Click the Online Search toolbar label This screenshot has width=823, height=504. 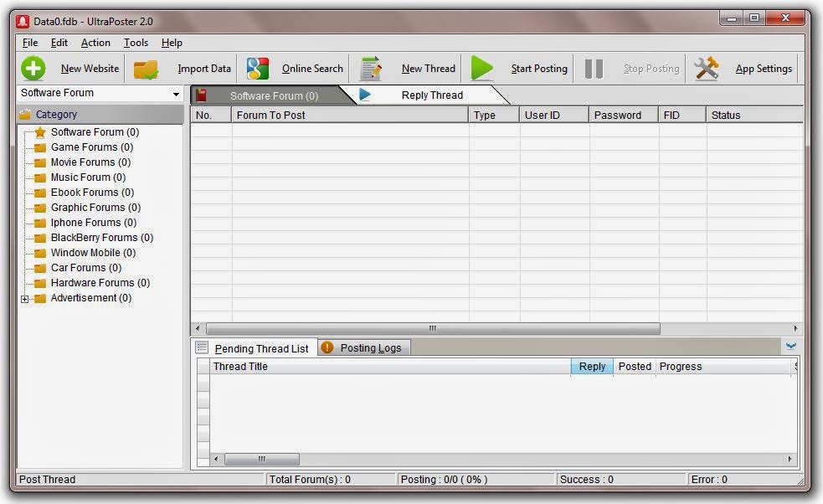coord(312,69)
